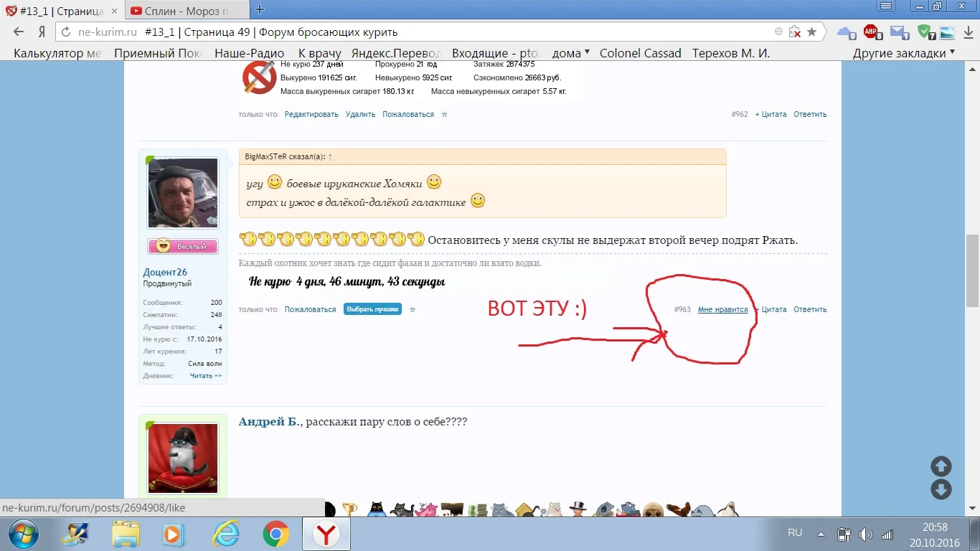Bookmark this page with the address bar star

click(x=811, y=32)
